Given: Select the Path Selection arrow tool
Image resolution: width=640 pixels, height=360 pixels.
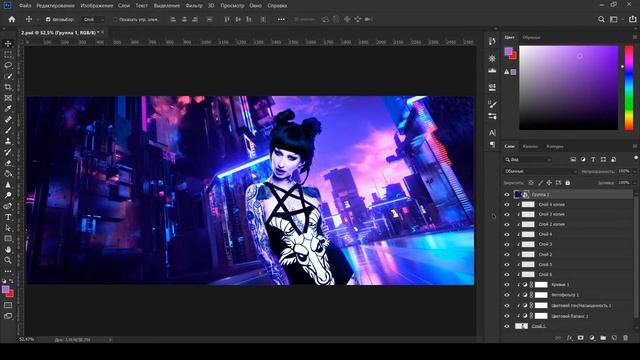Looking at the screenshot, I should point(8,228).
